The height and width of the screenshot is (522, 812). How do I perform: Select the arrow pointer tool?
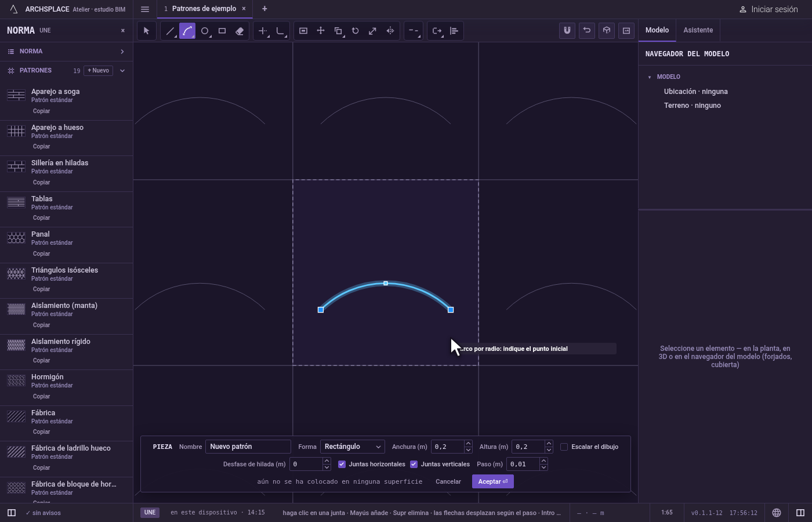147,31
